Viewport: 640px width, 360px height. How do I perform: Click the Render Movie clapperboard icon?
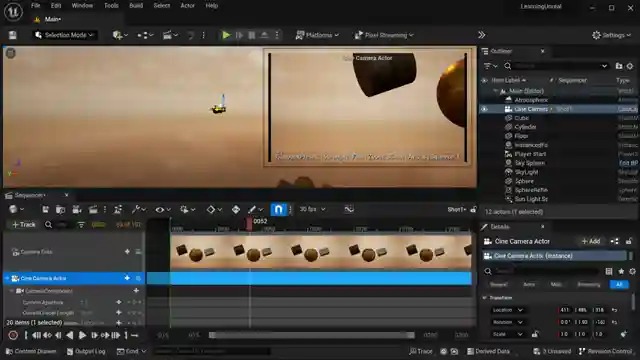click(x=93, y=209)
